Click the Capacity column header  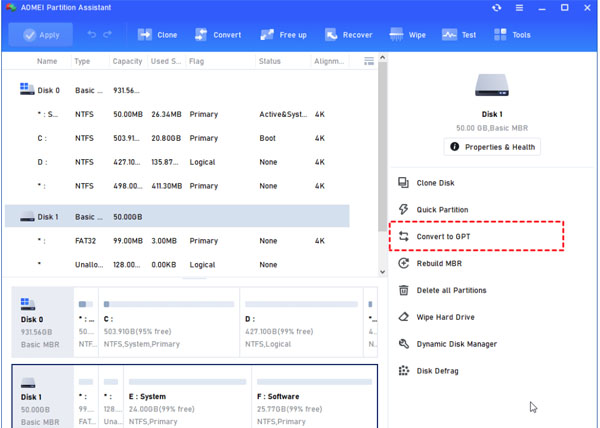(x=127, y=61)
